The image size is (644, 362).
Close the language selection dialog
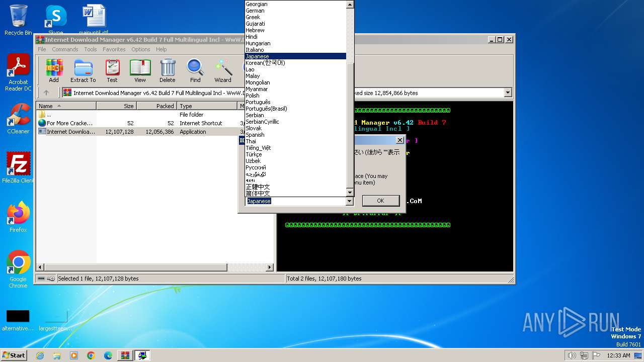tap(400, 140)
